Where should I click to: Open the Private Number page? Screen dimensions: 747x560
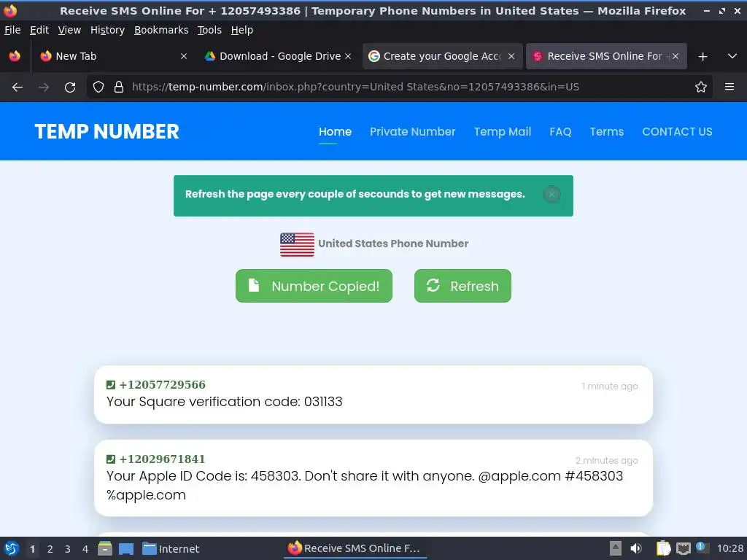click(413, 132)
